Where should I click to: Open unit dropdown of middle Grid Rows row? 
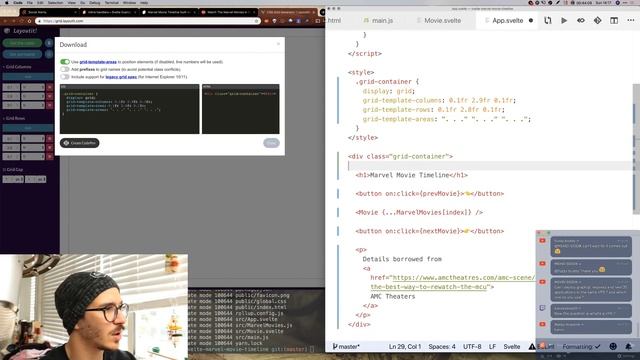33,148
